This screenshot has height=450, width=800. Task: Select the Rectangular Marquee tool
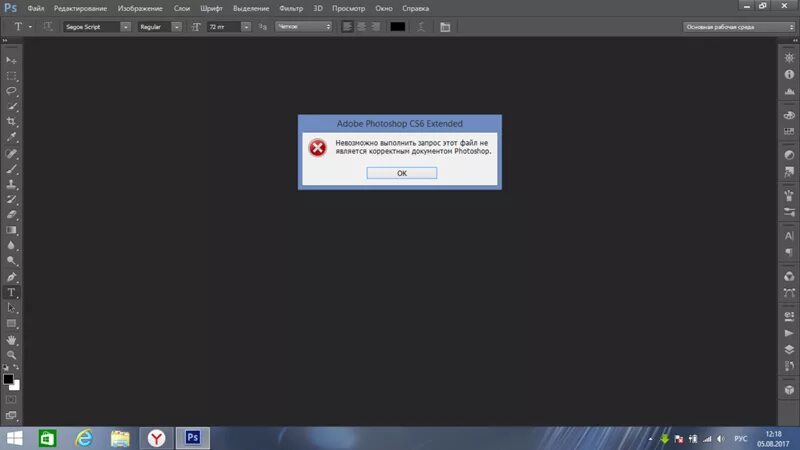[11, 76]
